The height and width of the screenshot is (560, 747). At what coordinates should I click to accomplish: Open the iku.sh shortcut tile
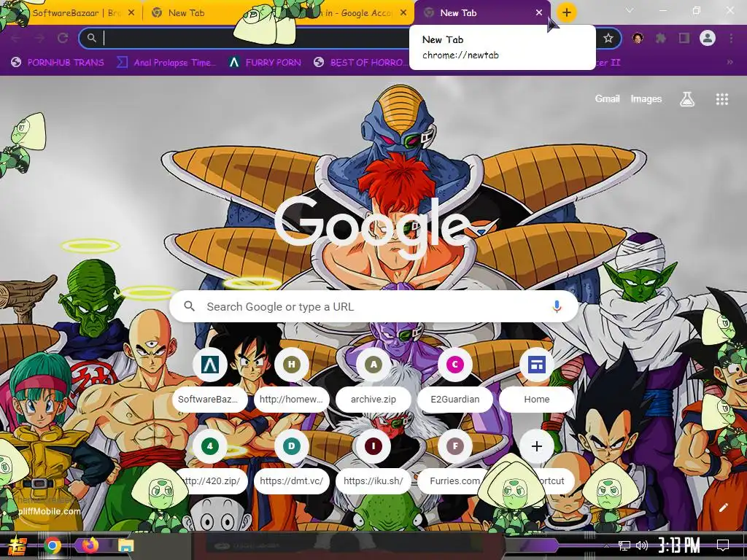[x=373, y=462]
